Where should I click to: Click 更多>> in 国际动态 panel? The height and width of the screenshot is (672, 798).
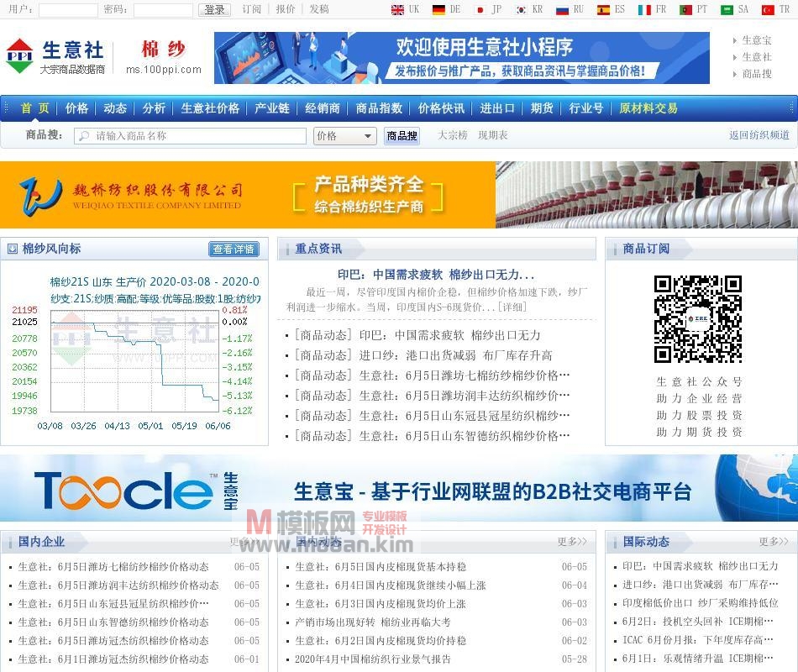[x=774, y=542]
